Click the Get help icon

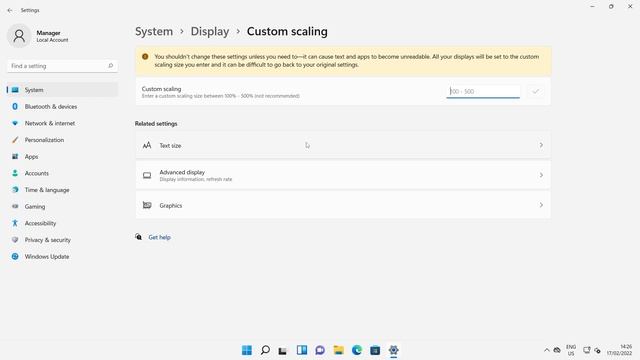[x=139, y=237]
